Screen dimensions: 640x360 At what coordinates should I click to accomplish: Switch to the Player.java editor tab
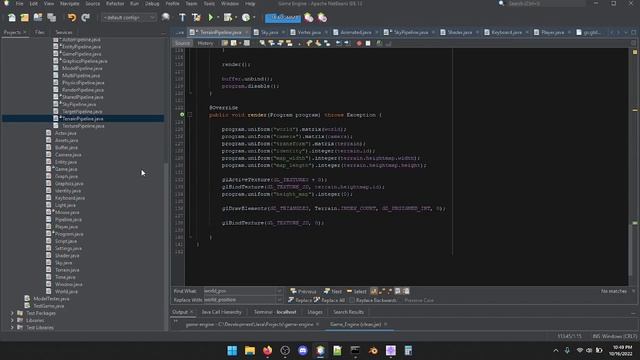pyautogui.click(x=553, y=32)
